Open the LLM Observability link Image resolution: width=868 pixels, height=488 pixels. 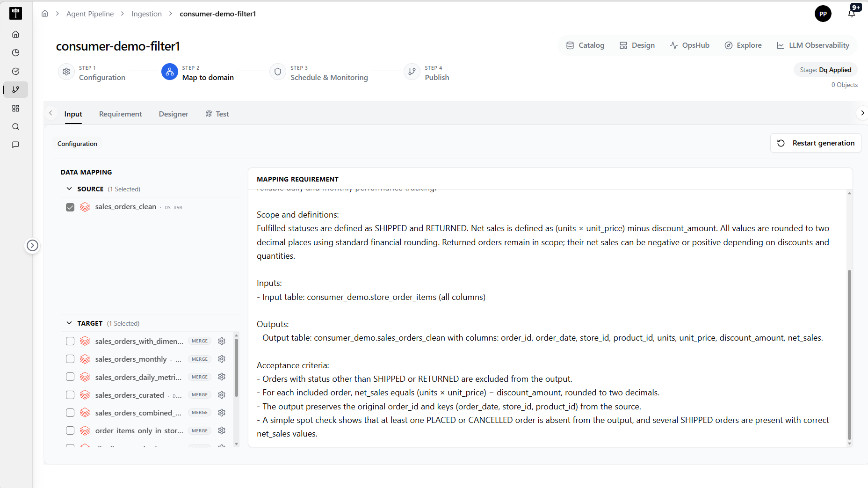pos(813,45)
